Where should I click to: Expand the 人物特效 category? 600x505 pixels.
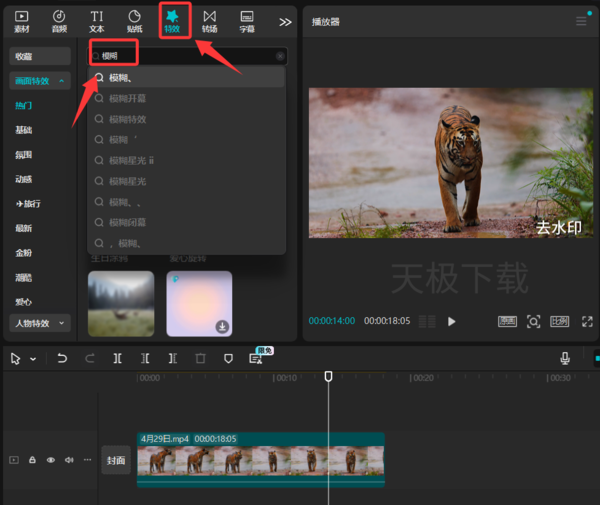(40, 323)
